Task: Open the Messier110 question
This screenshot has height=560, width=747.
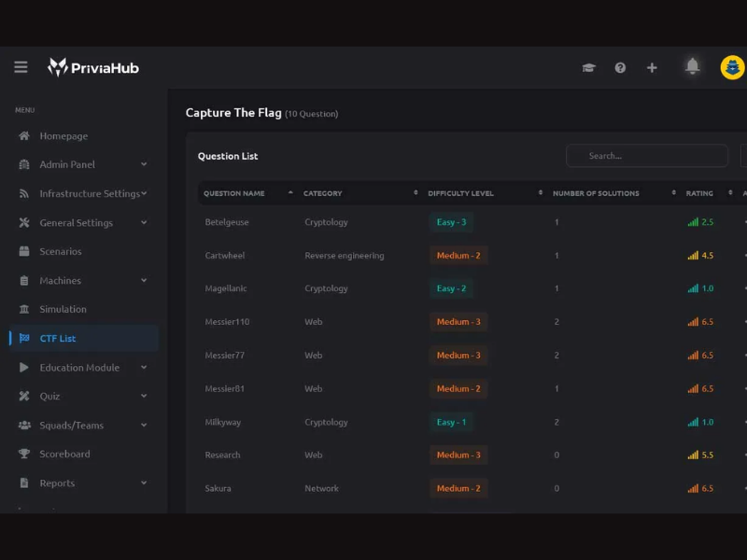Action: pos(227,321)
